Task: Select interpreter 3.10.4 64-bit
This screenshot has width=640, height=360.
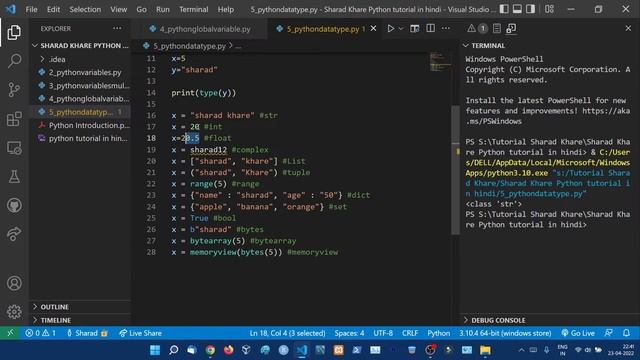Action: pyautogui.click(x=505, y=333)
